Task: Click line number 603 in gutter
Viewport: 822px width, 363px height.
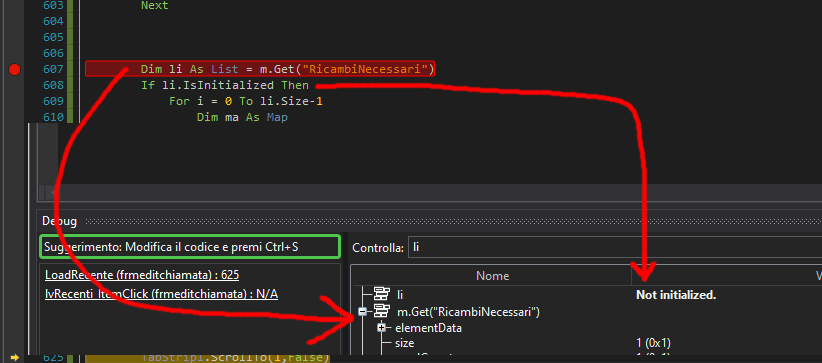Action: coord(54,5)
